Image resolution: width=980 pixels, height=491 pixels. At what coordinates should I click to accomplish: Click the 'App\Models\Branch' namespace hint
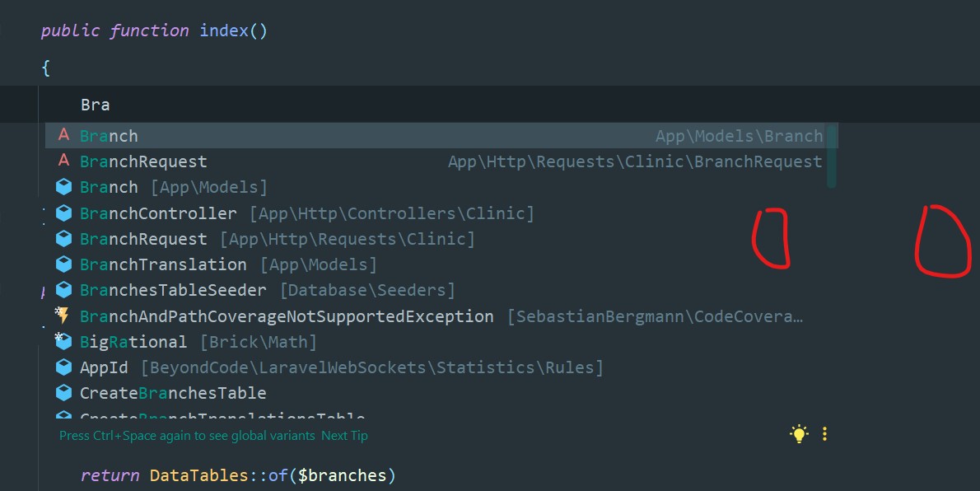pyautogui.click(x=739, y=137)
